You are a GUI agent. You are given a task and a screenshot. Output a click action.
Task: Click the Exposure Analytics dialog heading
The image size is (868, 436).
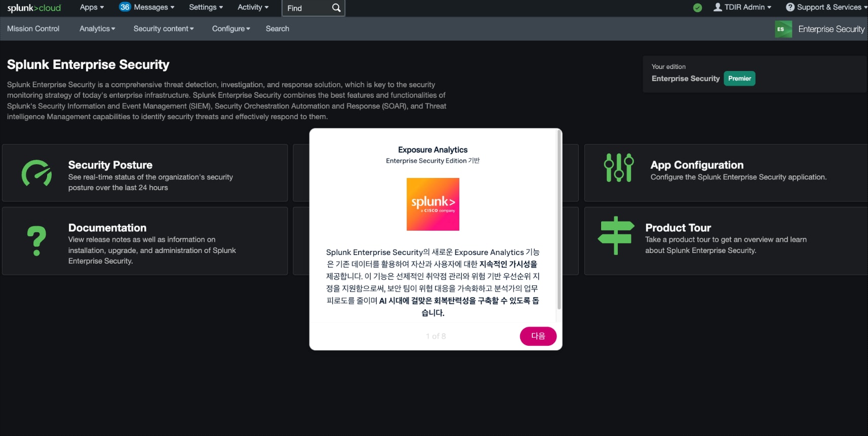click(433, 150)
